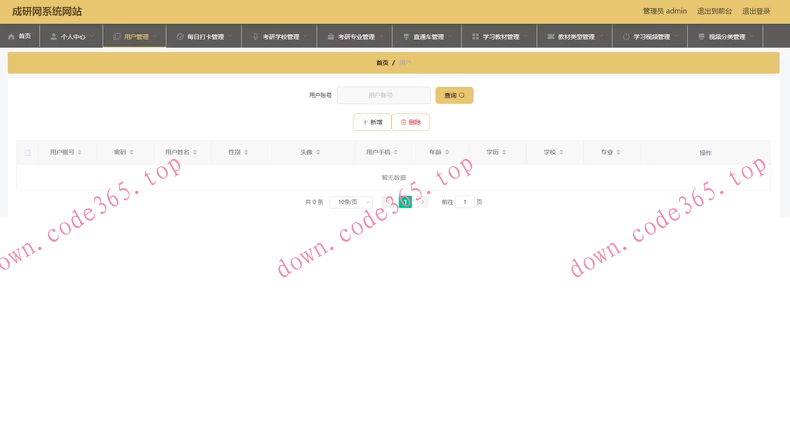Open the 视频分类管理 menu label
This screenshot has height=435, width=790.
[x=727, y=37]
